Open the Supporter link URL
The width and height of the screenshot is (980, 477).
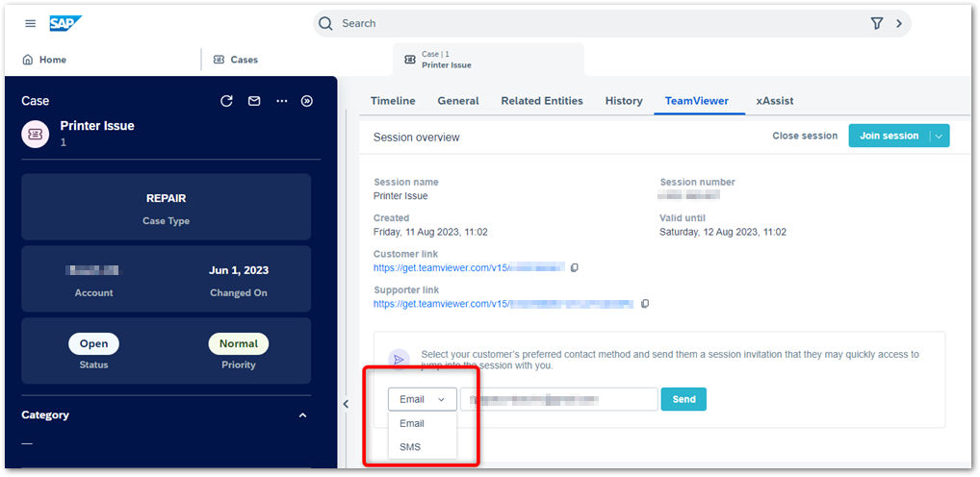point(503,304)
